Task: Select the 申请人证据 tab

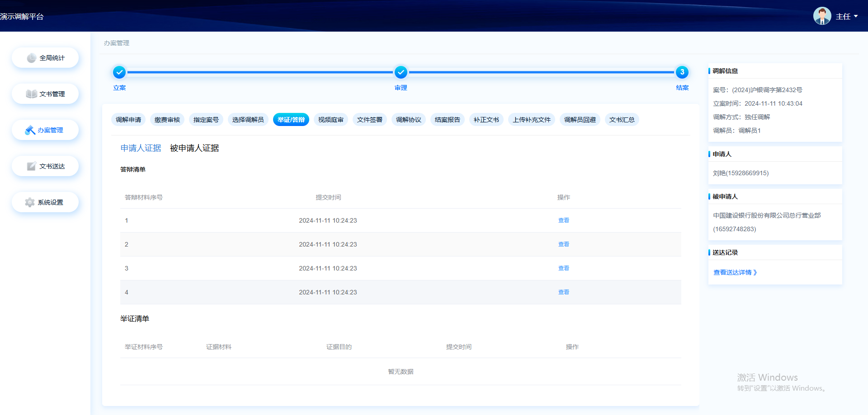Action: pyautogui.click(x=141, y=148)
